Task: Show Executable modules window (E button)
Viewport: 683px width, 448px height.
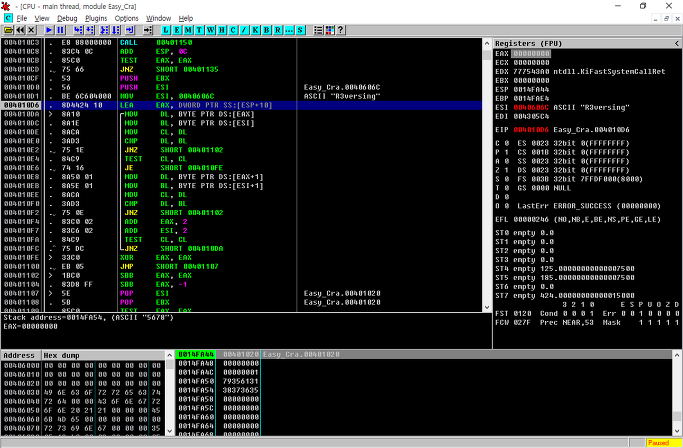Action: click(177, 30)
